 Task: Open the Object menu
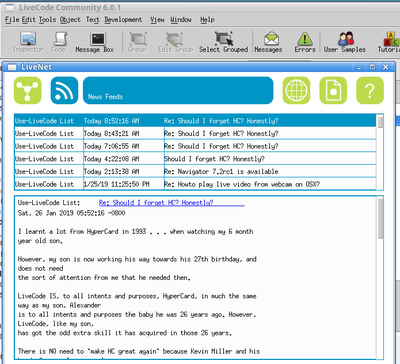click(x=70, y=20)
